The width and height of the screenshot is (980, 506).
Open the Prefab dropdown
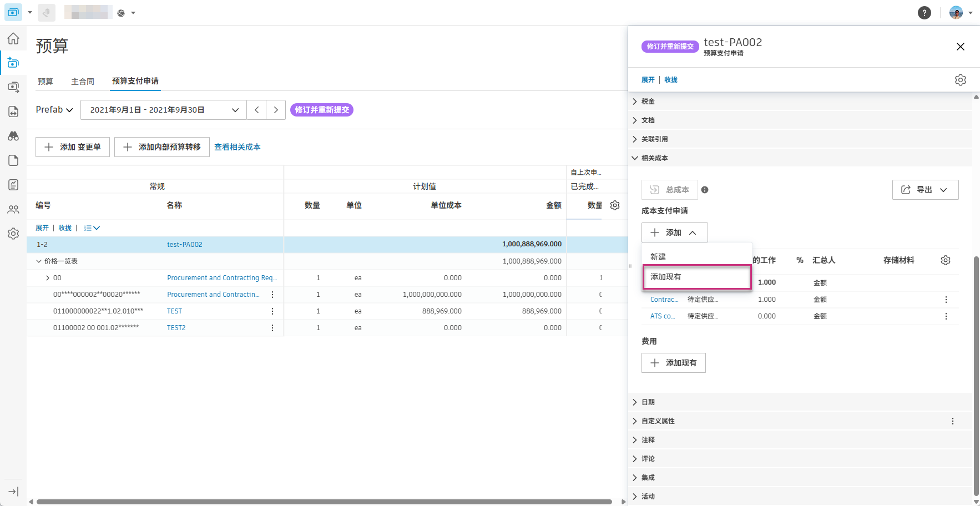[x=54, y=110]
